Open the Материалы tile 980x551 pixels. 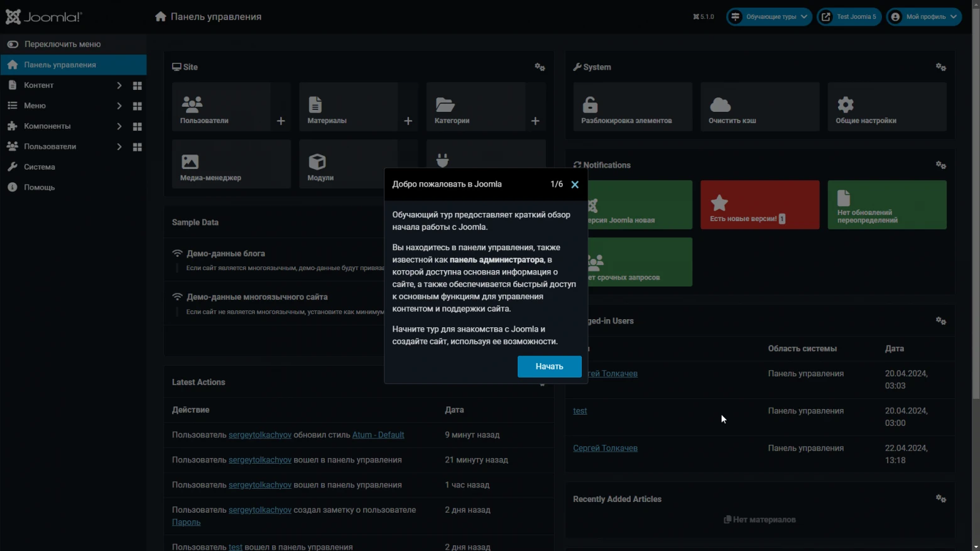click(x=348, y=107)
